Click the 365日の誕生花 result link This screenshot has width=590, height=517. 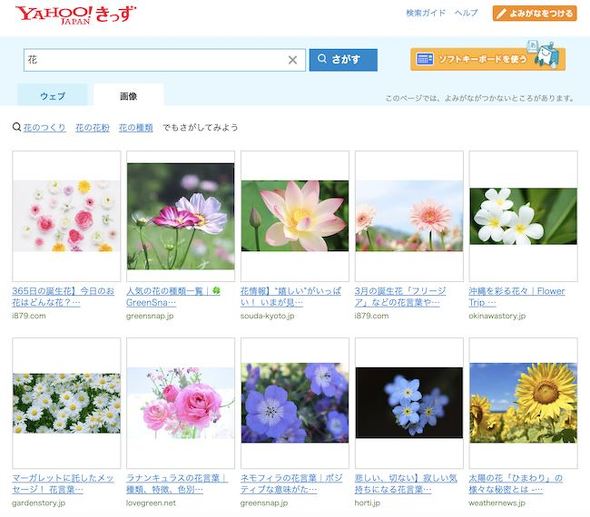(63, 297)
